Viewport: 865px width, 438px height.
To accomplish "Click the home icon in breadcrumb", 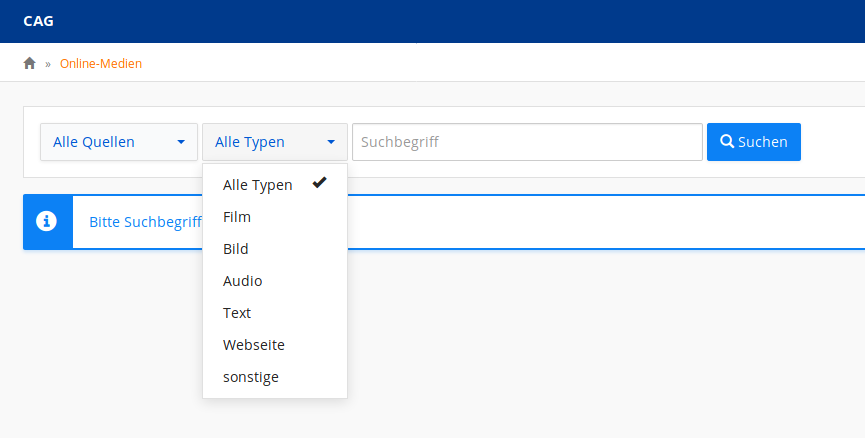I will pos(30,63).
